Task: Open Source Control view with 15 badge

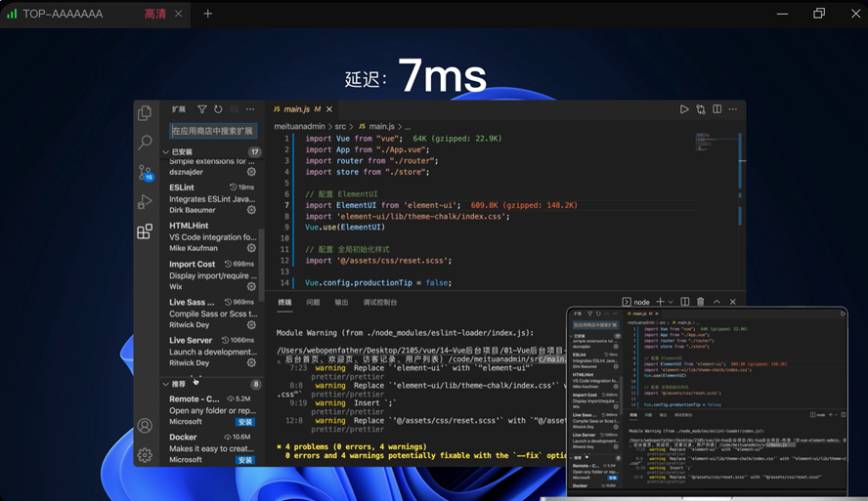Action: pyautogui.click(x=145, y=172)
